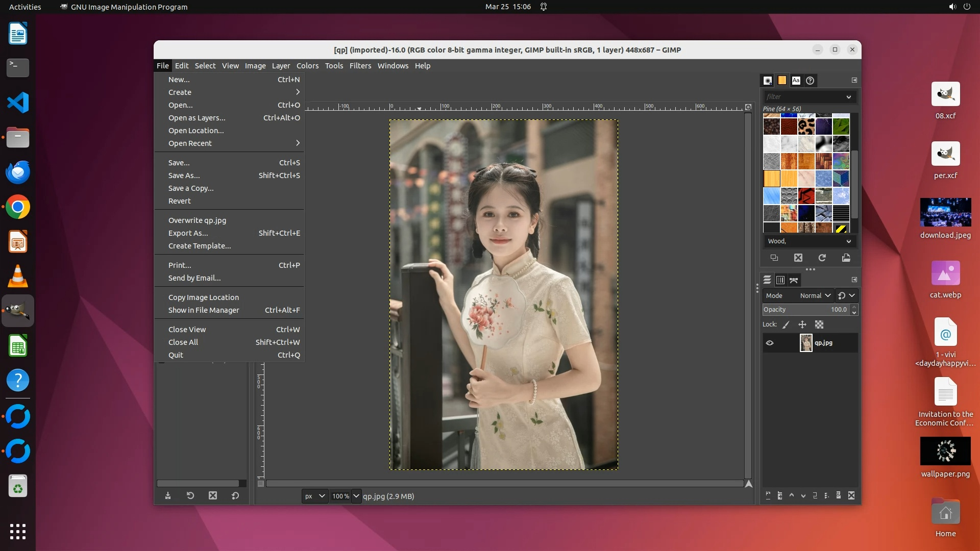This screenshot has height=551, width=980.
Task: Open the Channels tab icon
Action: point(780,280)
